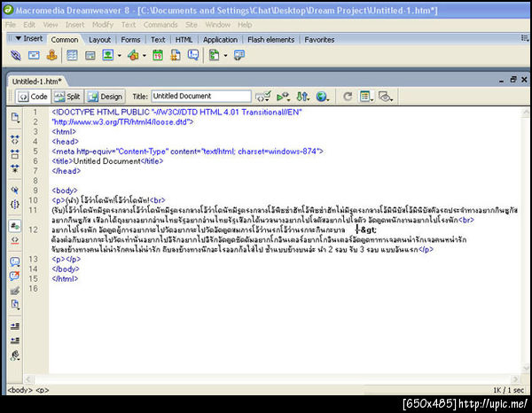Click Remove Comment icon
Screen dimensions: 532x413
pos(15,276)
